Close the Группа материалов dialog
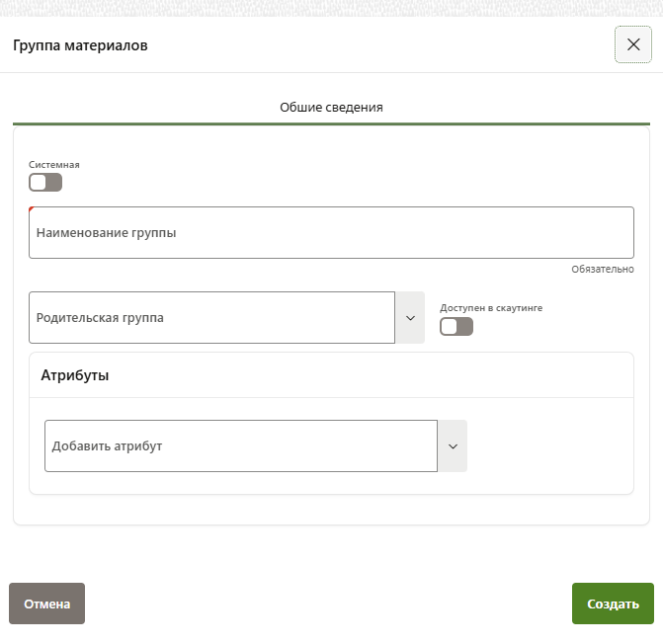This screenshot has width=663, height=644. point(633,44)
